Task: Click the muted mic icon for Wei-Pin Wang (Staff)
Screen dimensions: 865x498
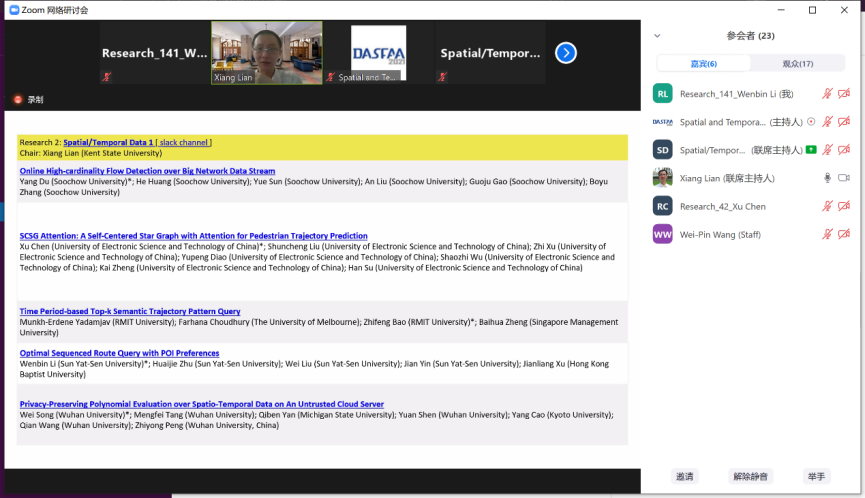Action: [827, 234]
